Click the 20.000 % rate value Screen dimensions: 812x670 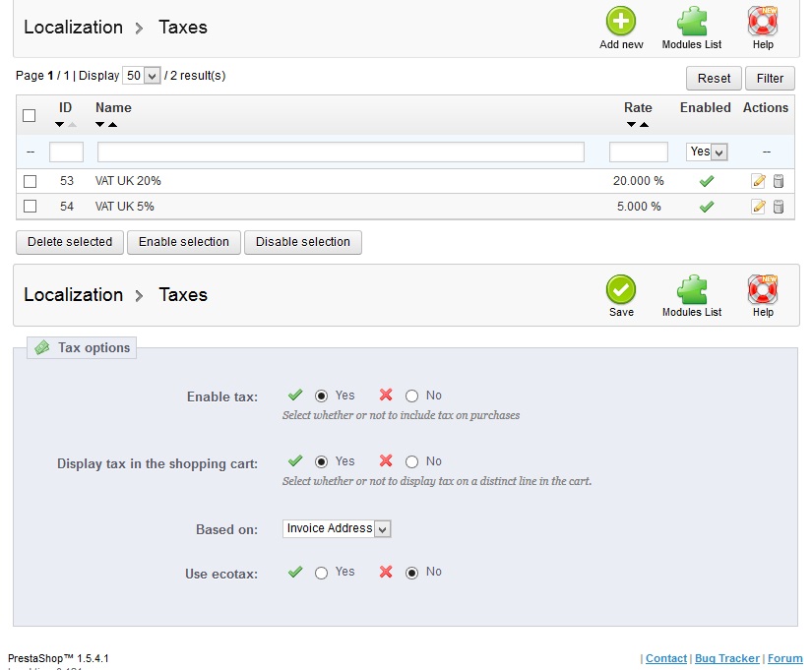coord(639,181)
